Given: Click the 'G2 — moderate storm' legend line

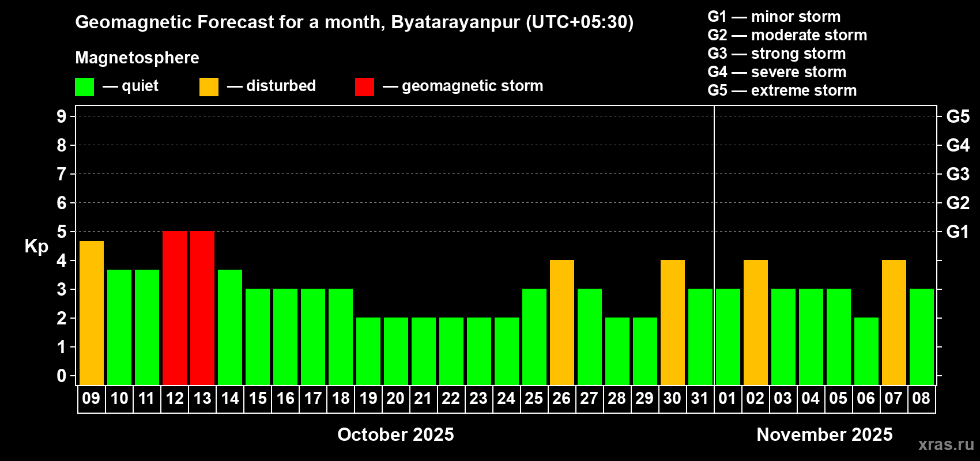Looking at the screenshot, I should point(787,35).
